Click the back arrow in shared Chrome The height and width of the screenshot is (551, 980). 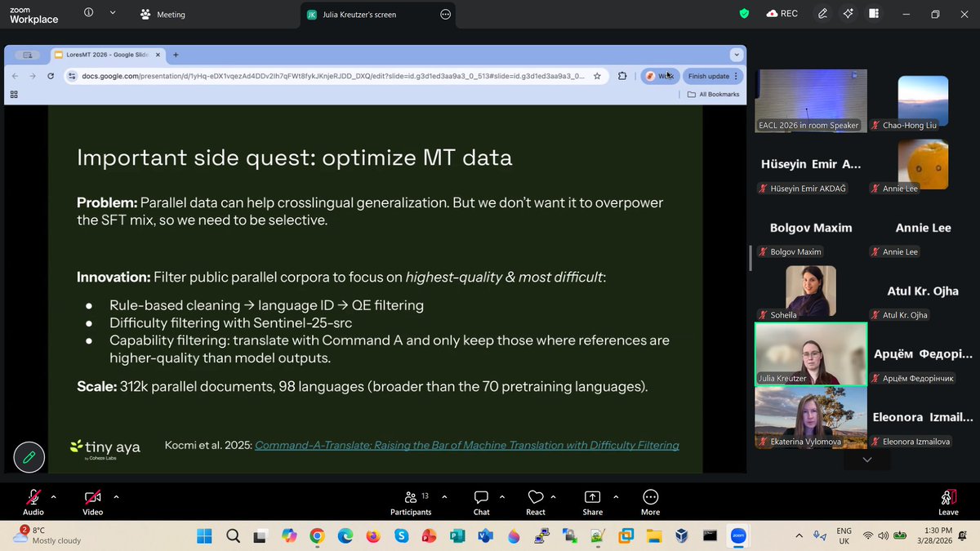tap(15, 76)
